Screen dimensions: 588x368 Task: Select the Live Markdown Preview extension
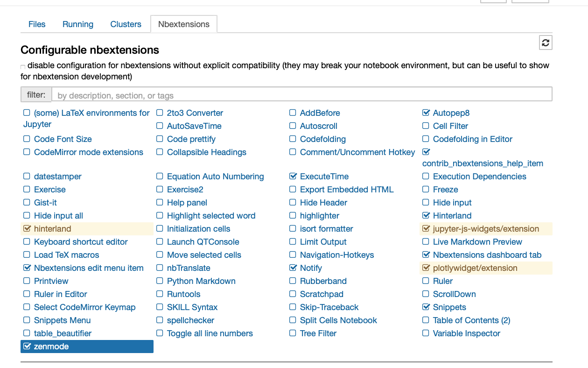coord(477,242)
